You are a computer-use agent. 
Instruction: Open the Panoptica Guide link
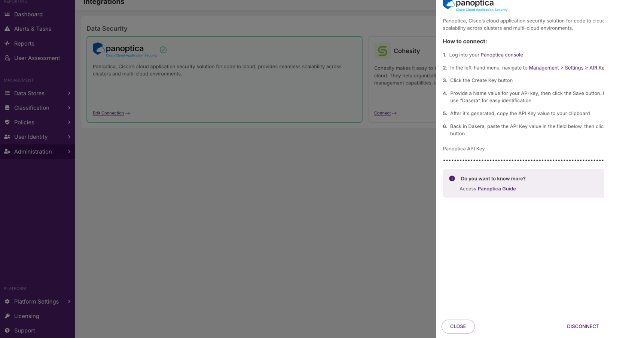coord(497,189)
